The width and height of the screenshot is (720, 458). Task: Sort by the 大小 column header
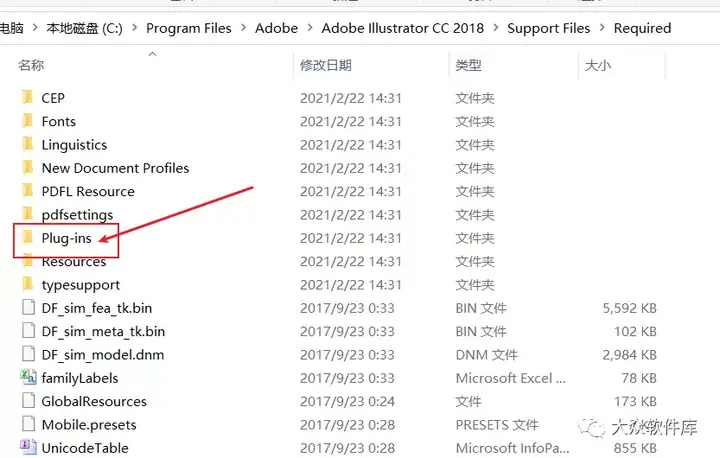tap(598, 65)
